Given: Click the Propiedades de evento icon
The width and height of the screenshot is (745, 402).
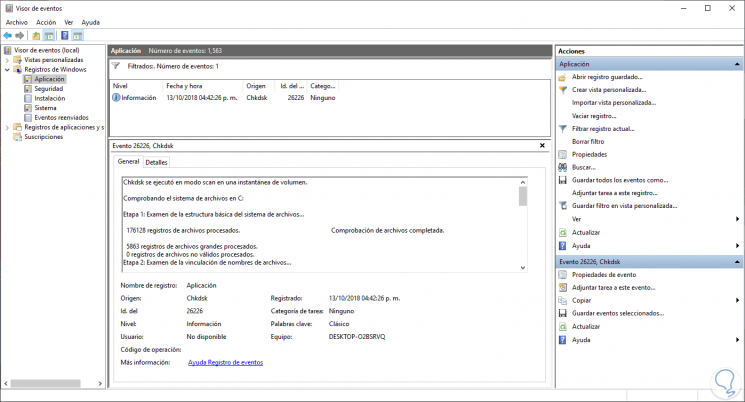Looking at the screenshot, I should tap(563, 274).
